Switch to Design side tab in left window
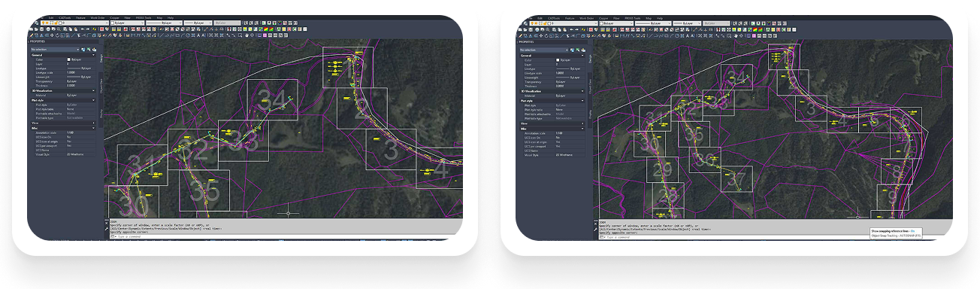 click(x=101, y=59)
